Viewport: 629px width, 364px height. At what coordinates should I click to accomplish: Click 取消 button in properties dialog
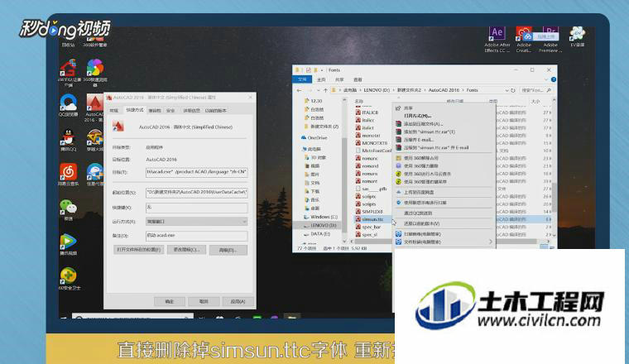click(204, 301)
